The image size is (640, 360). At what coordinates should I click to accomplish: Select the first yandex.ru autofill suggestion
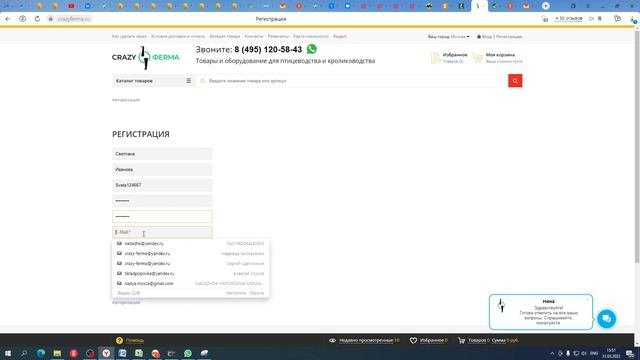tap(191, 243)
